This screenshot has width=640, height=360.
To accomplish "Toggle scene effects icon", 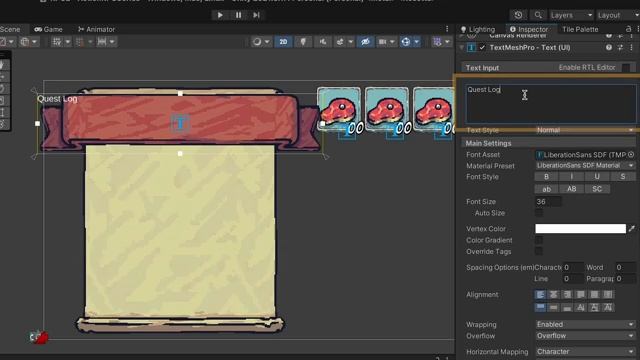I will click(340, 42).
